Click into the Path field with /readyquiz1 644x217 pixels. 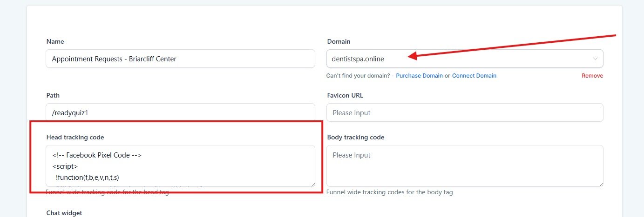(x=180, y=112)
